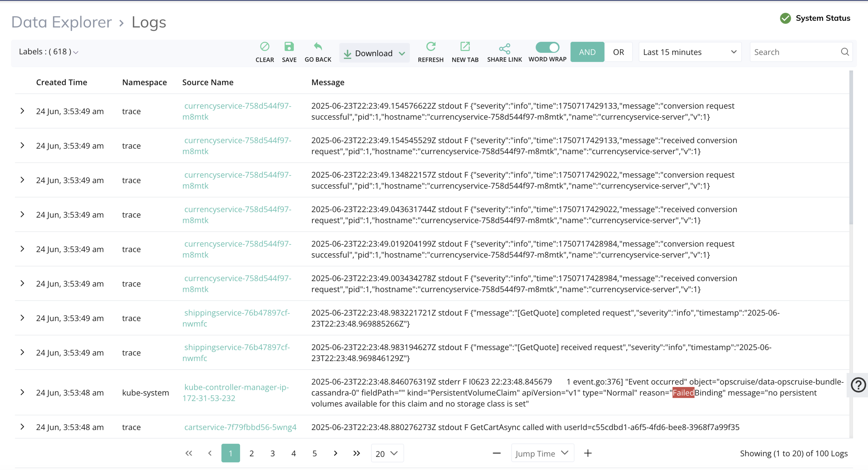Go to page 4
This screenshot has width=868, height=470.
point(294,453)
